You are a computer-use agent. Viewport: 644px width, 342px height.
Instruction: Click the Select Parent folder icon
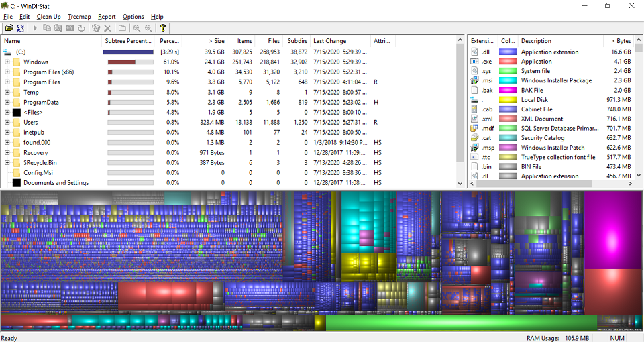122,28
